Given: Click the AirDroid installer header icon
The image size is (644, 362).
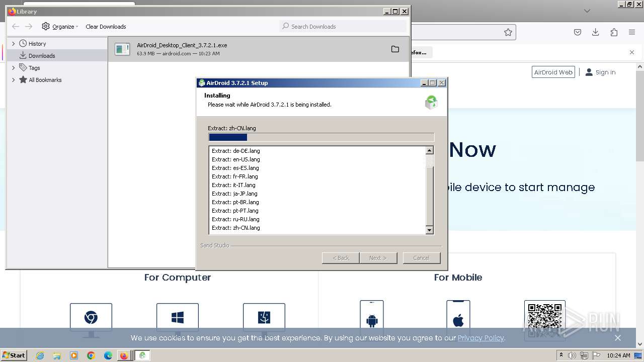Looking at the screenshot, I should pos(431,102).
